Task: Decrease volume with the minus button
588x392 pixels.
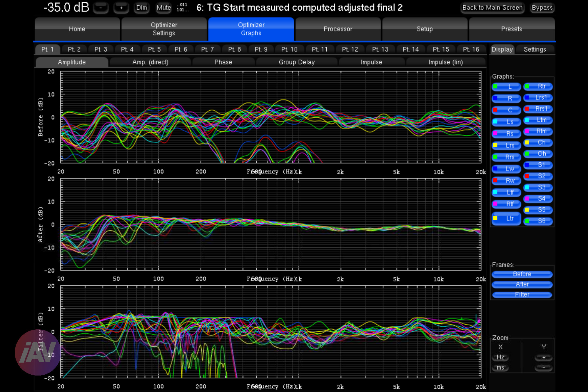Action: 101,8
